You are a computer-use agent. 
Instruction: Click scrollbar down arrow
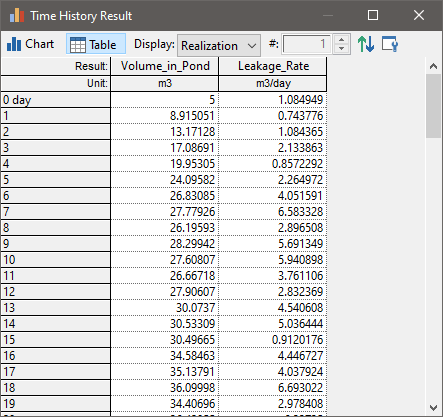433,407
